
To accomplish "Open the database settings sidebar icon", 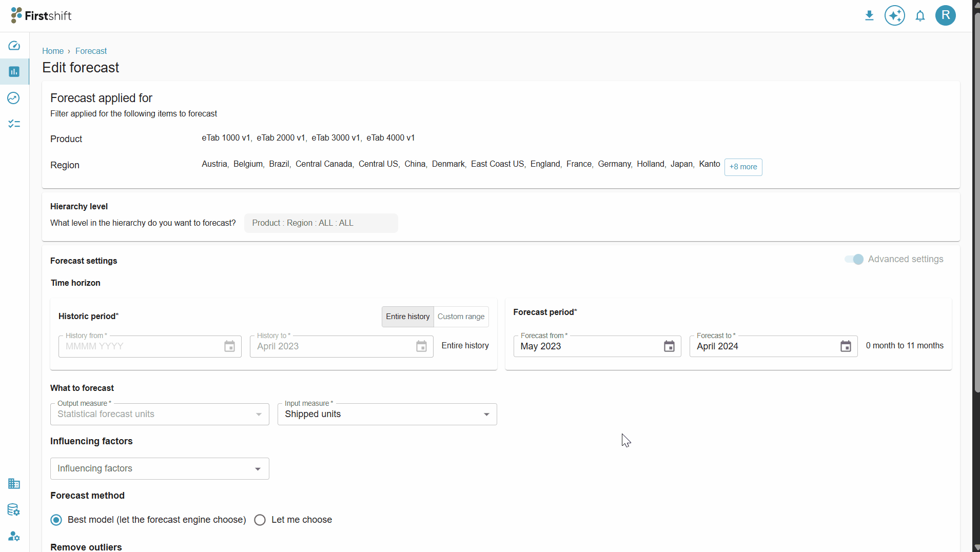I will pos(14,510).
